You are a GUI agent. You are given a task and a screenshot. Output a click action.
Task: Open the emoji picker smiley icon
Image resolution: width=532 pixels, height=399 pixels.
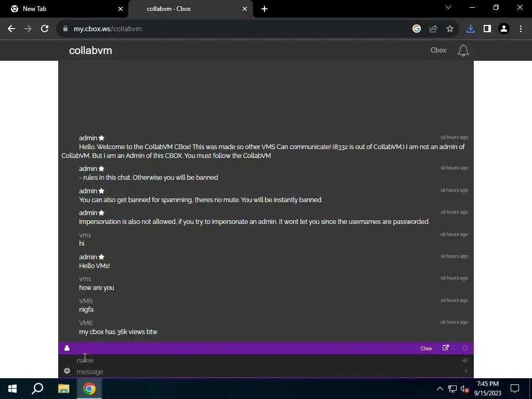click(x=67, y=371)
